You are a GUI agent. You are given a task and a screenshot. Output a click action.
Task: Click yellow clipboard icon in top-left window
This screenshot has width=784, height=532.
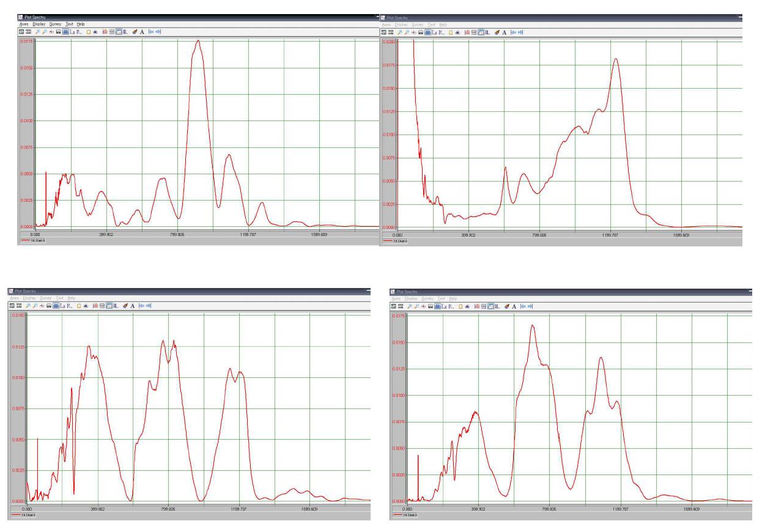[89, 32]
